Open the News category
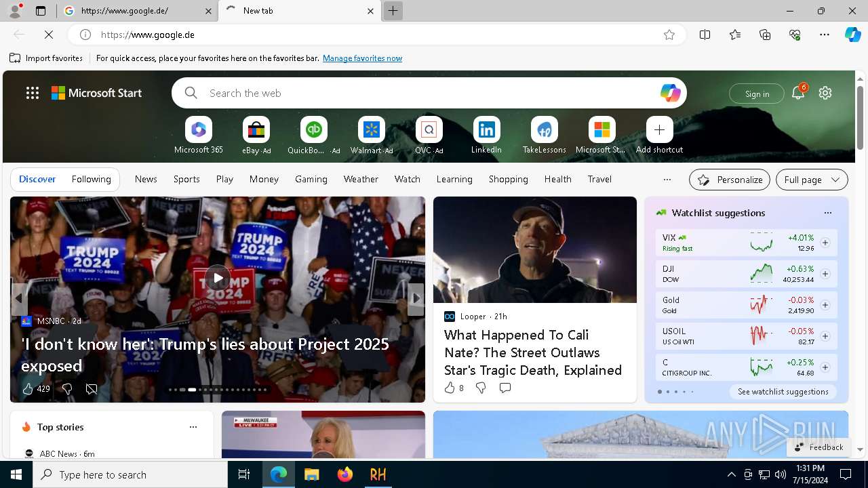 146,179
